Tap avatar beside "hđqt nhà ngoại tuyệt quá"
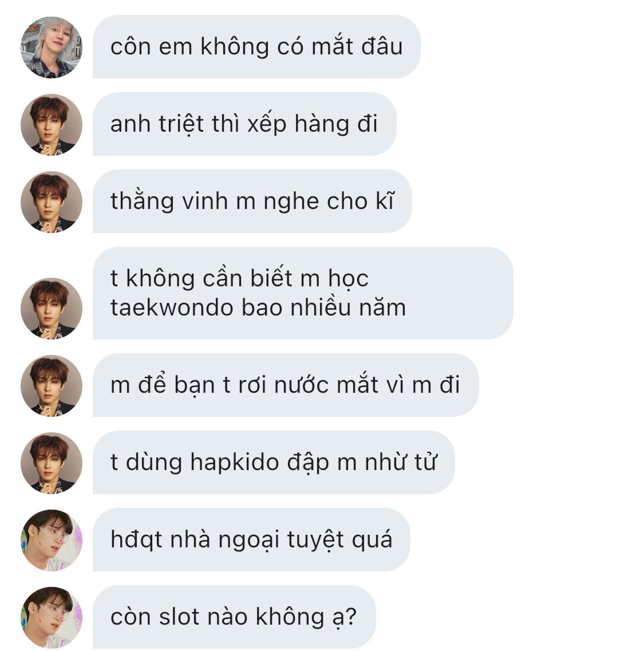This screenshot has width=644, height=651. point(52,540)
